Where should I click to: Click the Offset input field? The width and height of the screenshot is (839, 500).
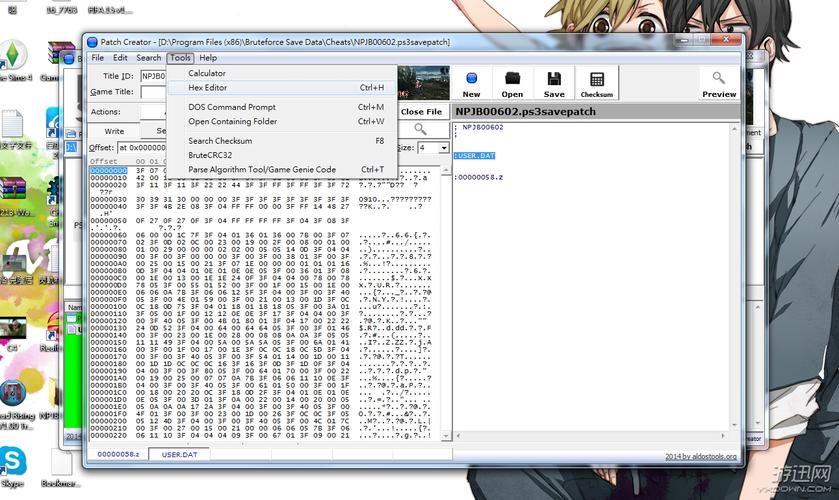click(x=142, y=148)
